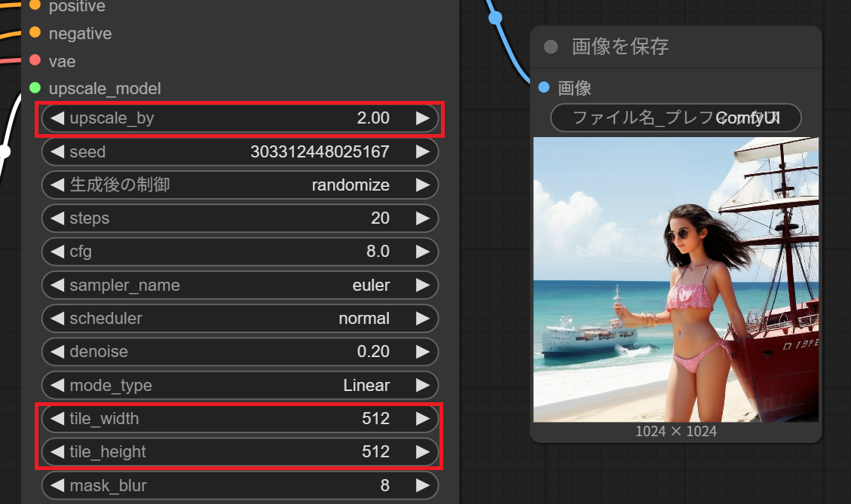The width and height of the screenshot is (851, 504).
Task: Increase steps using its right arrow
Action: (422, 218)
